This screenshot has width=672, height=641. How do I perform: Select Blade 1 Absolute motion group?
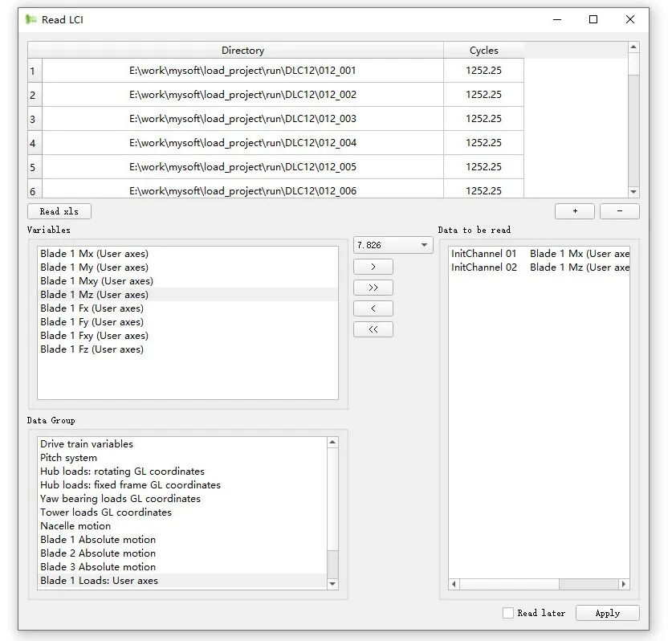[x=182, y=539]
